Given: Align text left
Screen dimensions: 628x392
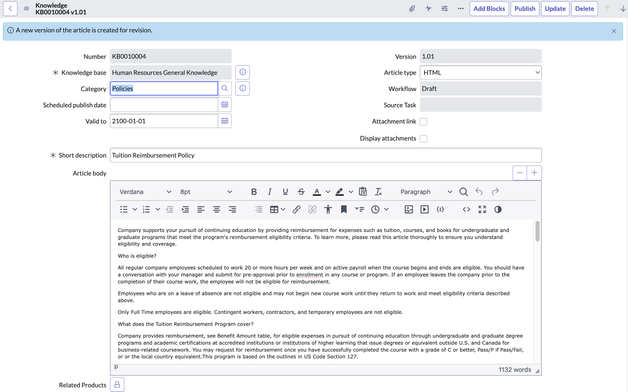Looking at the screenshot, I should [201, 209].
